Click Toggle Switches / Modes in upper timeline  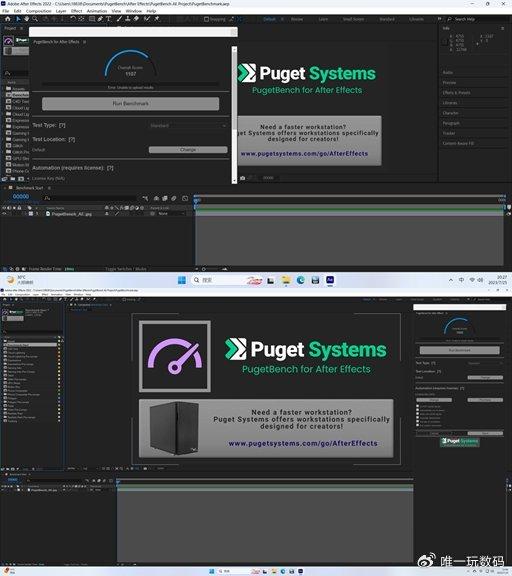click(126, 269)
